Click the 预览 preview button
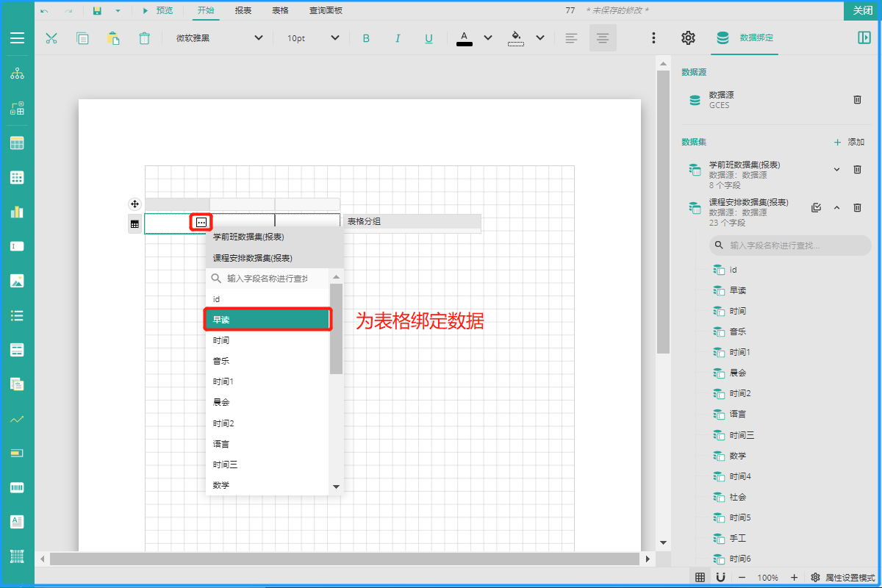The height and width of the screenshot is (588, 882). tap(157, 10)
